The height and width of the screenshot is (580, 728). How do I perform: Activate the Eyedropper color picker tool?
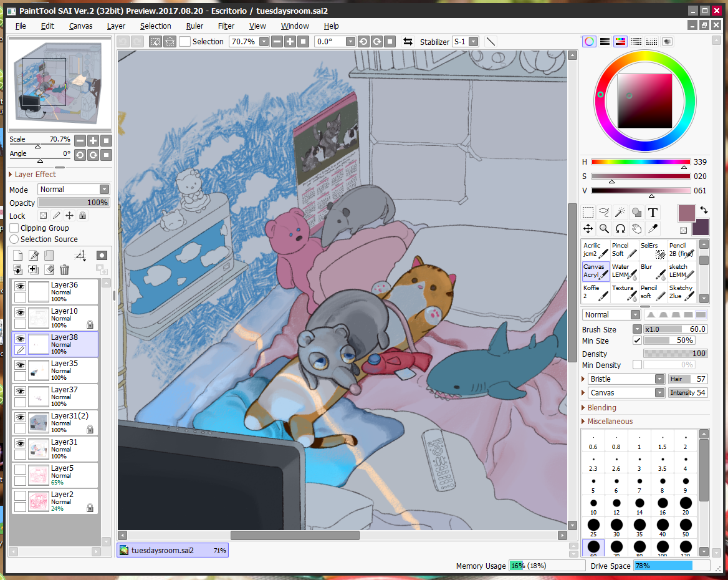653,228
